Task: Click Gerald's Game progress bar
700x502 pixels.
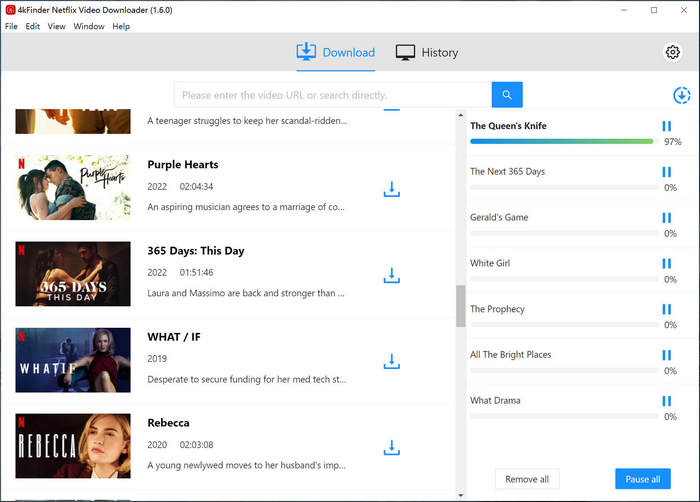Action: [x=564, y=233]
